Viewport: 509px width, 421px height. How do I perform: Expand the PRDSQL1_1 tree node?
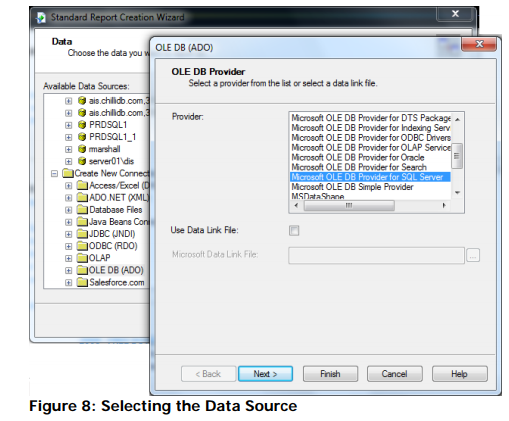tap(68, 137)
